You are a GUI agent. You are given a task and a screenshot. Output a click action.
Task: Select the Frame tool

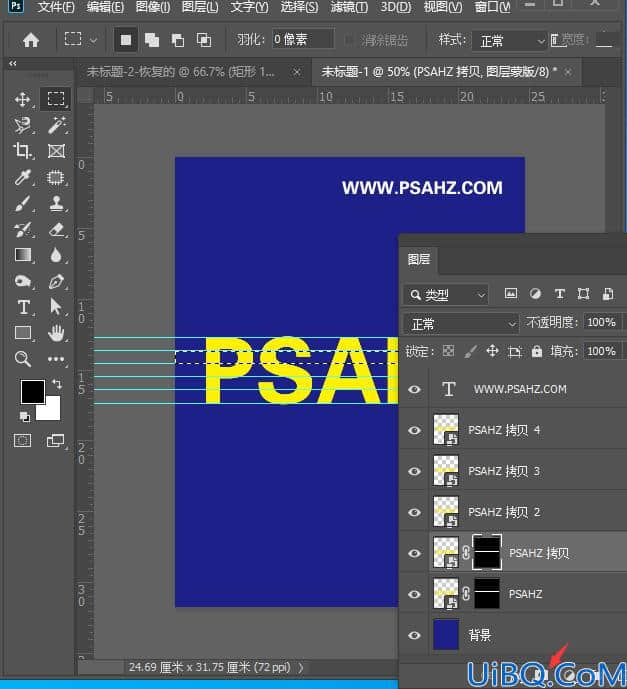pos(56,151)
